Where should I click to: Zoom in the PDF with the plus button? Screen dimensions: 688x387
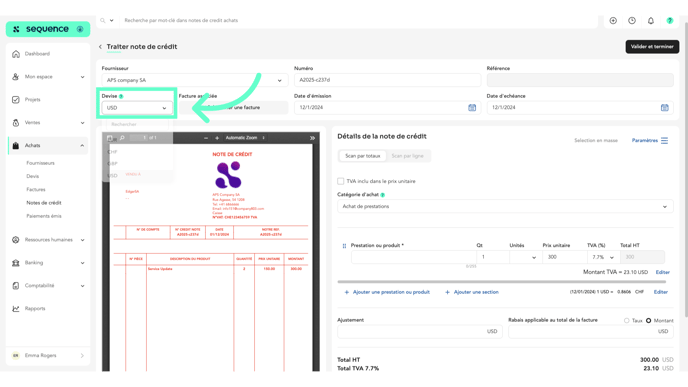tap(217, 138)
